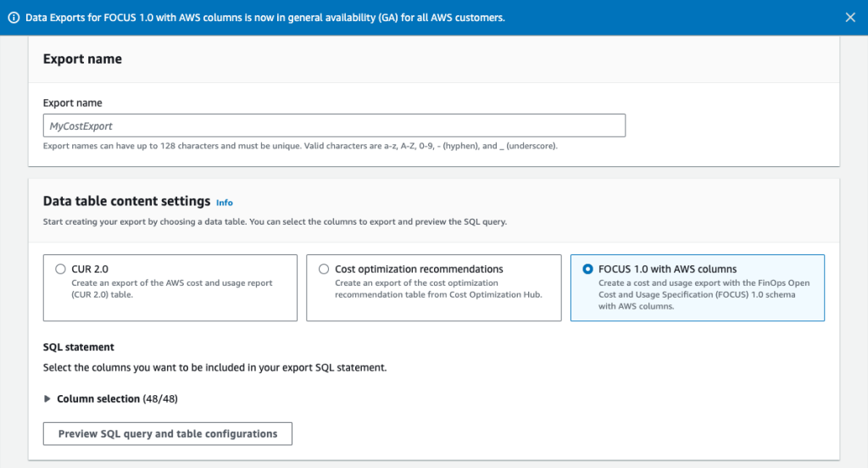The height and width of the screenshot is (468, 868).
Task: Click the valid characters hint below the Export name field
Action: pos(300,146)
